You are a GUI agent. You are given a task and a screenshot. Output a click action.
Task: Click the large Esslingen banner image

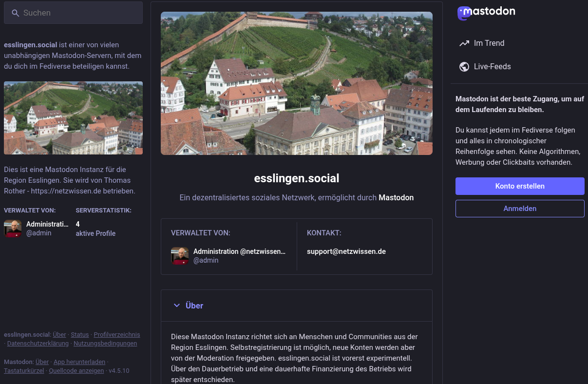click(x=297, y=83)
